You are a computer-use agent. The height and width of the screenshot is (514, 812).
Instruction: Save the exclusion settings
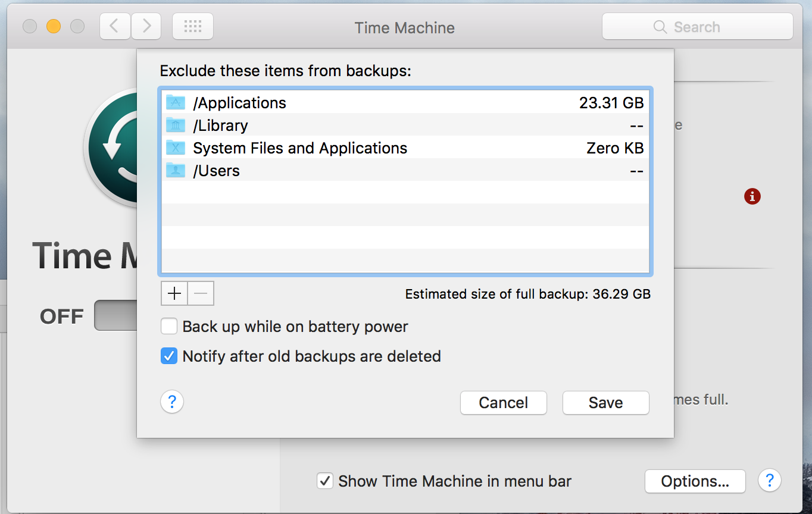click(x=606, y=403)
